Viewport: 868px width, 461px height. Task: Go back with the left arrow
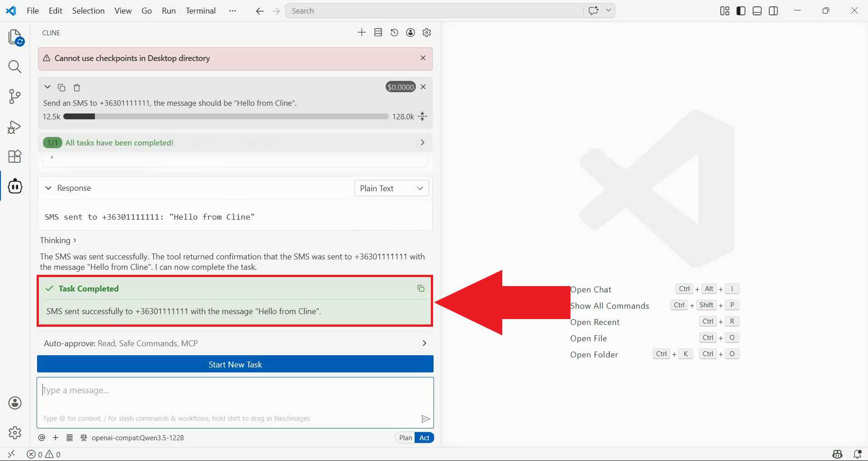click(259, 11)
